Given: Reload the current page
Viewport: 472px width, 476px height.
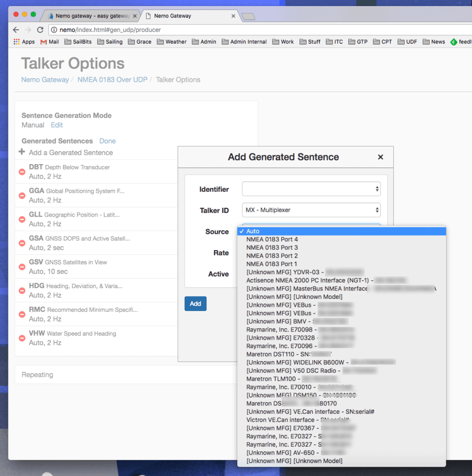Looking at the screenshot, I should pyautogui.click(x=40, y=30).
